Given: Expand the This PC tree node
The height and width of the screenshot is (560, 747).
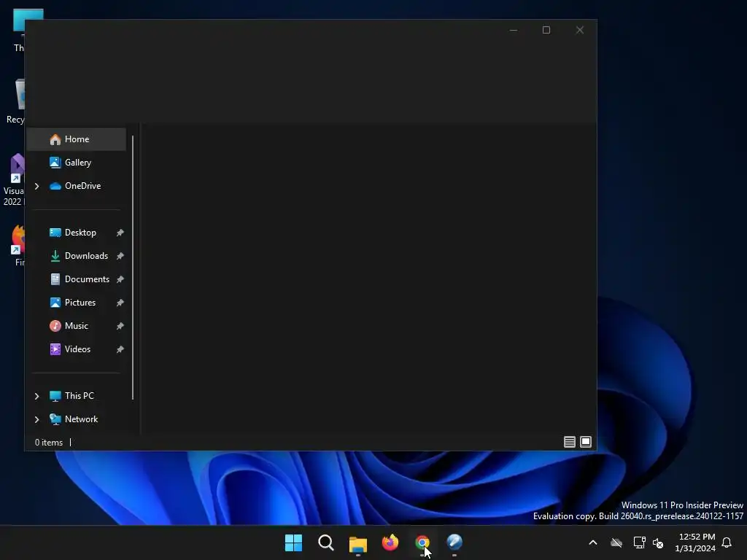Looking at the screenshot, I should 36,396.
